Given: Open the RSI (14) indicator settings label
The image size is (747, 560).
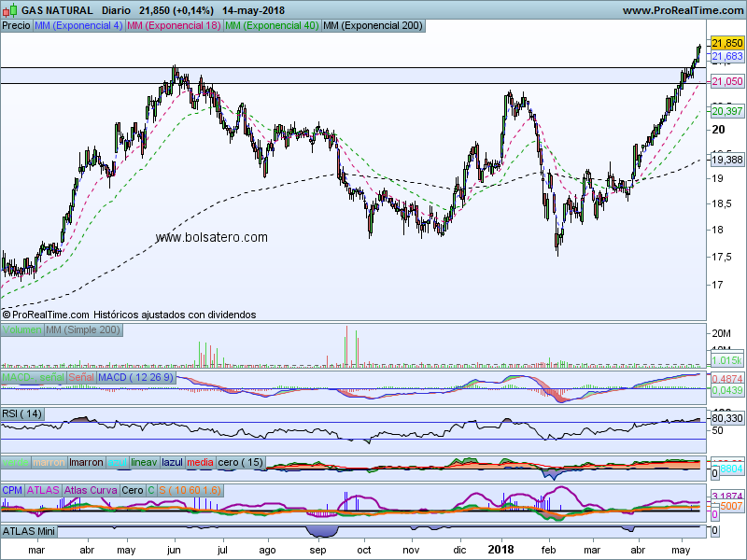Looking at the screenshot, I should pos(22,413).
